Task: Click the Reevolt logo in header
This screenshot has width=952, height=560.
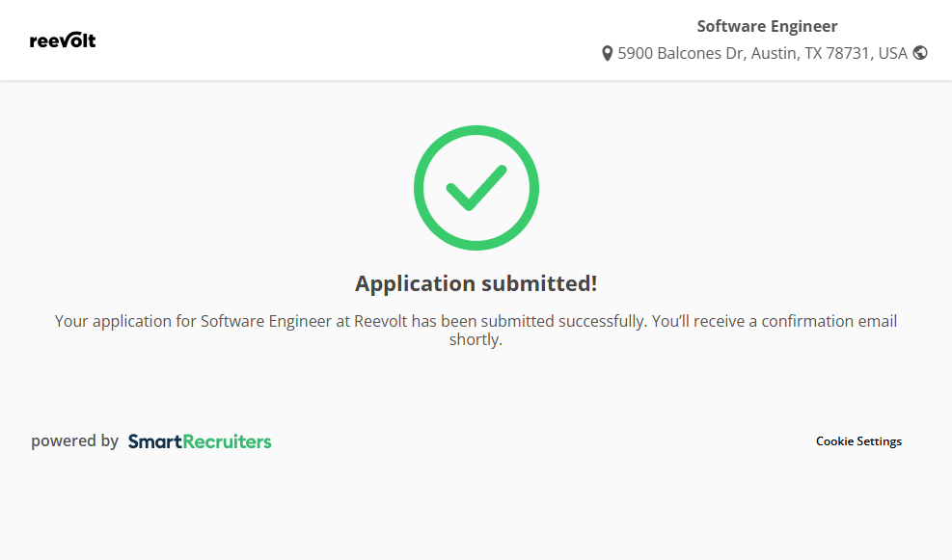Action: pos(63,40)
